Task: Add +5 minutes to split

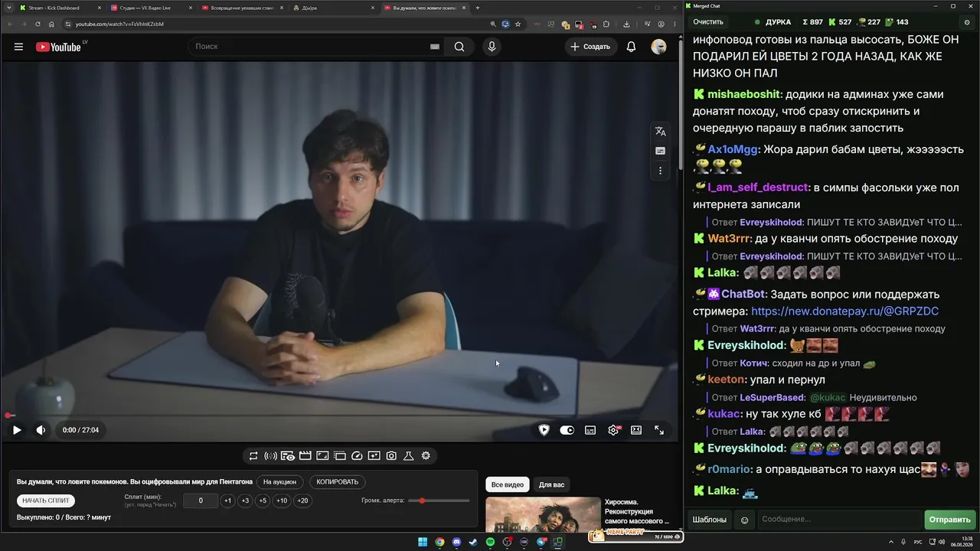Action: (x=263, y=500)
